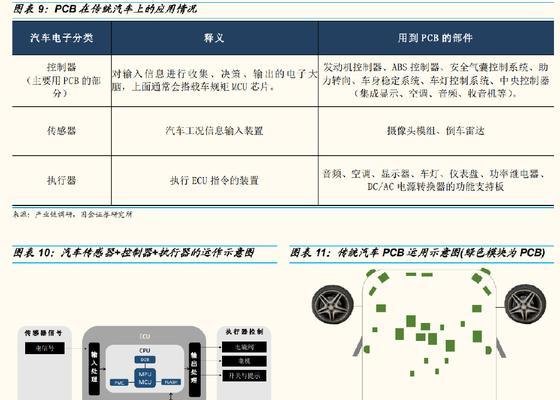This screenshot has width=560, height=400.
Task: Click the 摄像头模组、倒车雷达 cell
Action: (436, 131)
